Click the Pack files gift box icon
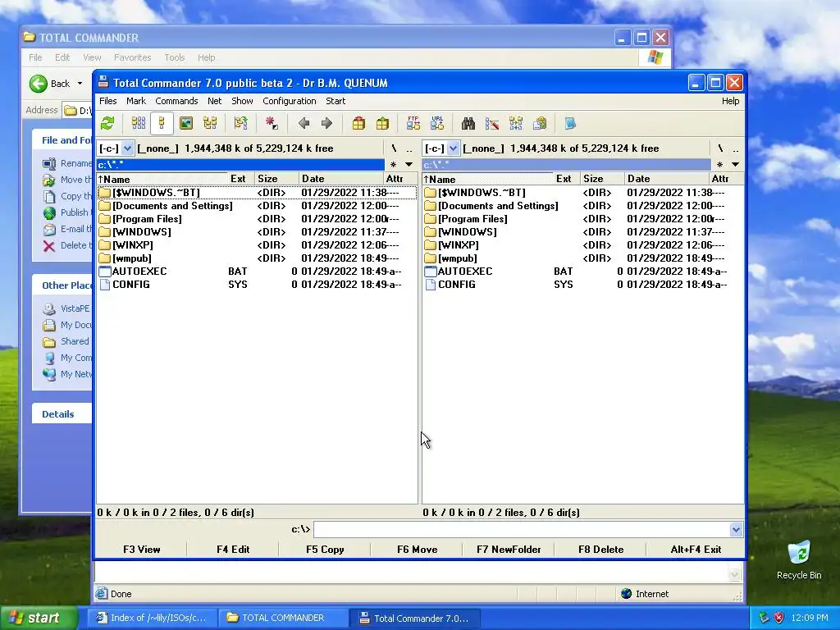 click(x=358, y=124)
